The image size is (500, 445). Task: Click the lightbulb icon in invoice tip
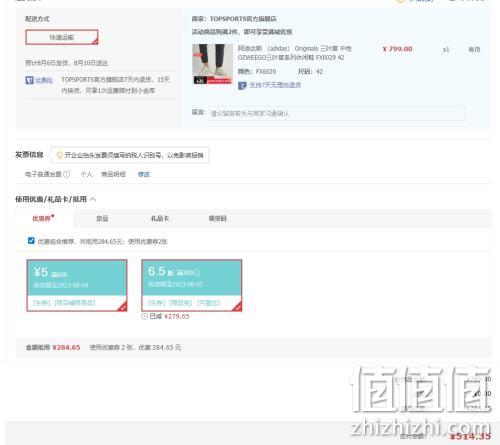(59, 155)
